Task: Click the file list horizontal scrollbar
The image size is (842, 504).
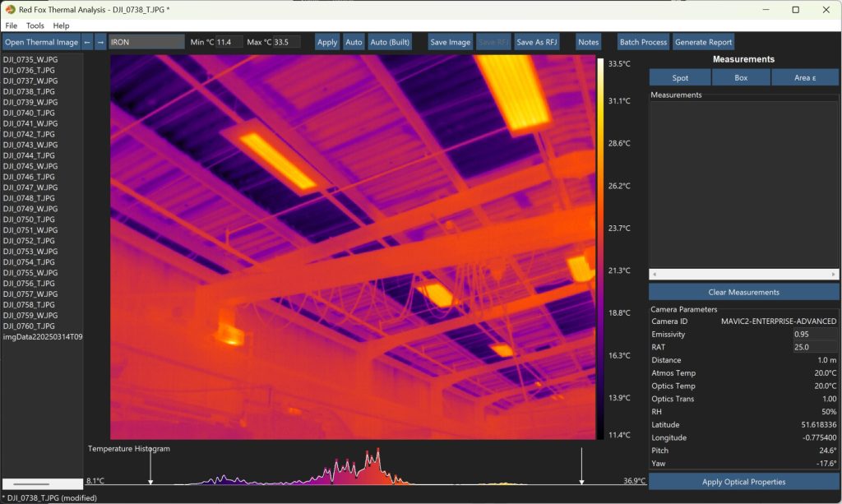Action: pos(43,483)
